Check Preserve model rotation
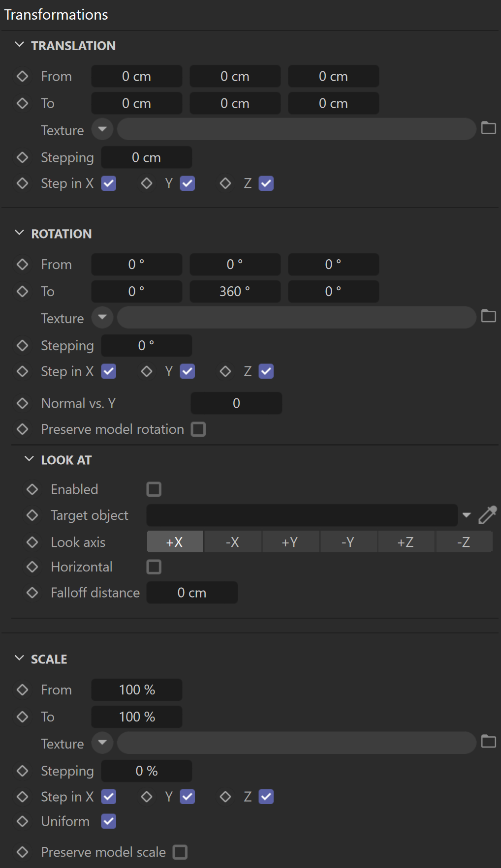 (x=198, y=429)
